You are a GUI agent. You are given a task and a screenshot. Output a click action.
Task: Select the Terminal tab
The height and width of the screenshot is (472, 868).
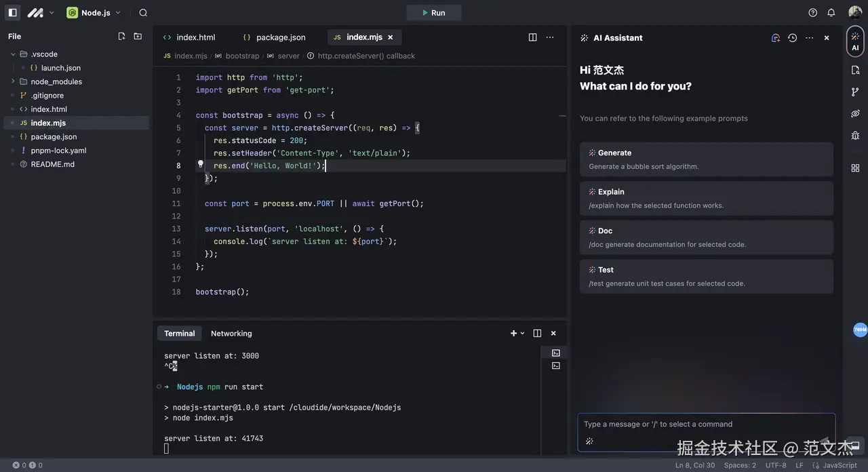coord(179,333)
